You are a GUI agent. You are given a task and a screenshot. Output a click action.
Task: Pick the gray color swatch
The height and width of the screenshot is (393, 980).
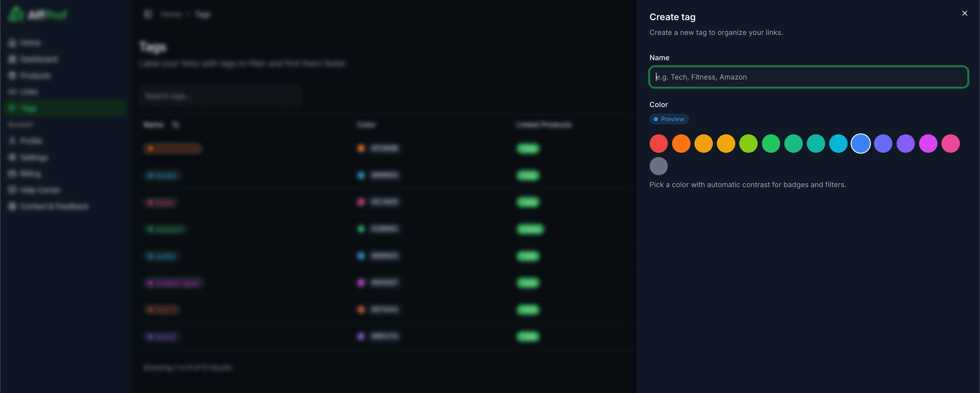coord(658,166)
